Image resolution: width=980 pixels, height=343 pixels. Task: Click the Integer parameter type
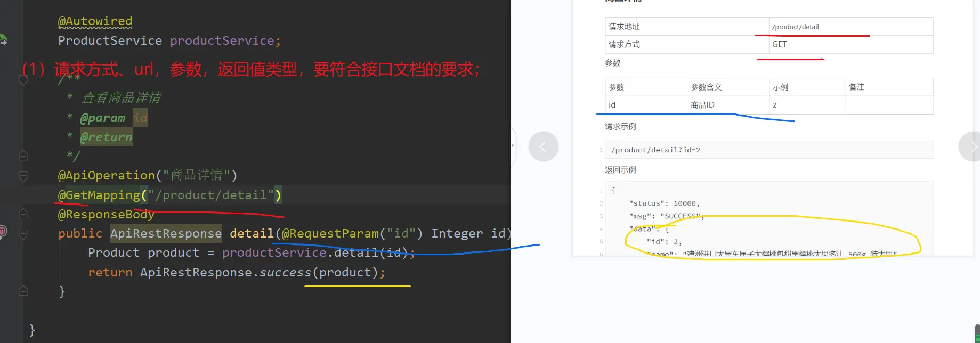(457, 233)
